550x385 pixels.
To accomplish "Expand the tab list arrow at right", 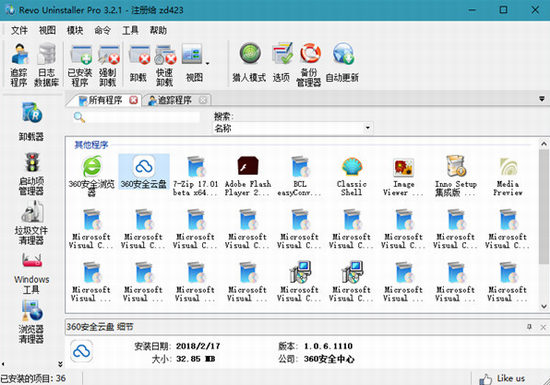I will pyautogui.click(x=542, y=99).
